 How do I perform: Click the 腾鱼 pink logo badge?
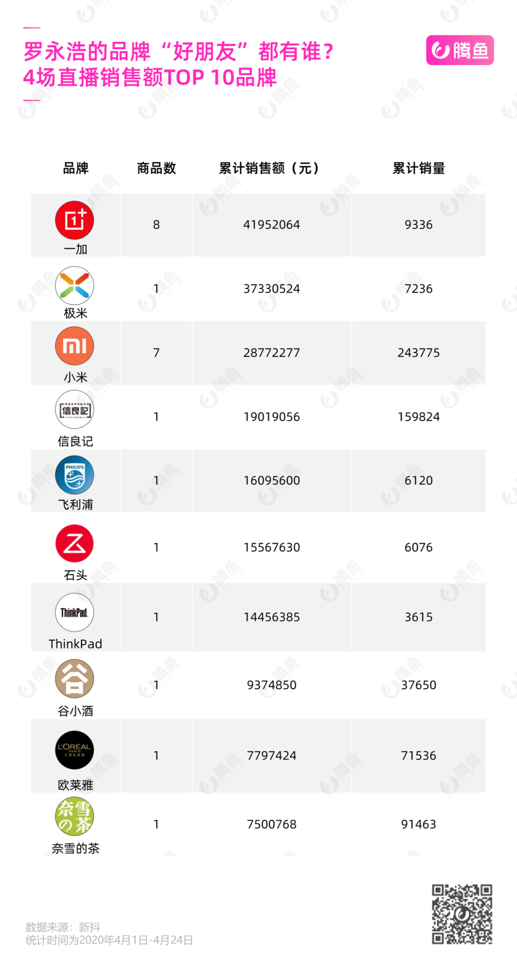tap(460, 50)
